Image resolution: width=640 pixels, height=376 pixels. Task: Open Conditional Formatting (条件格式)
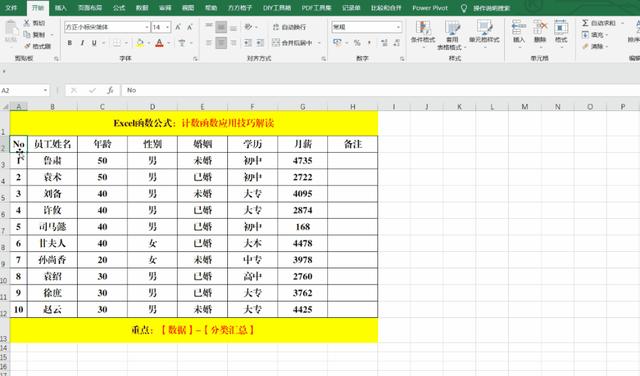click(x=423, y=33)
